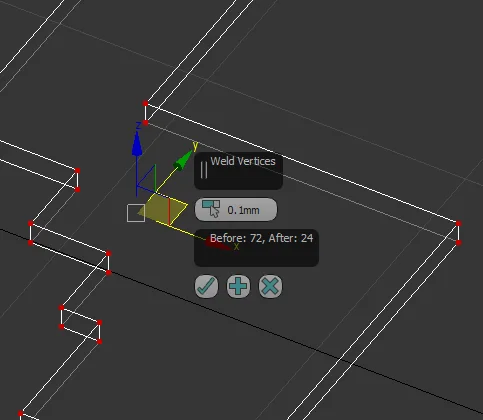The width and height of the screenshot is (483, 420).
Task: Click the small square box left of gizmo
Action: (136, 213)
